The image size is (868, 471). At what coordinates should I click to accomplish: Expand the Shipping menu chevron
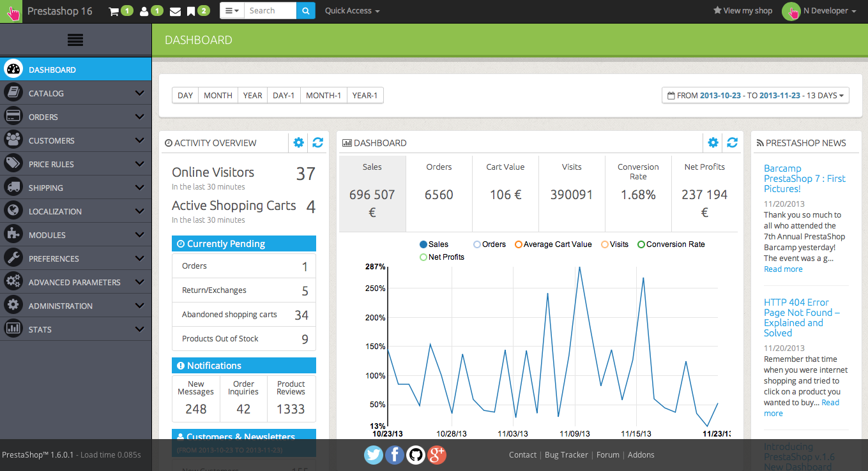pyautogui.click(x=140, y=188)
